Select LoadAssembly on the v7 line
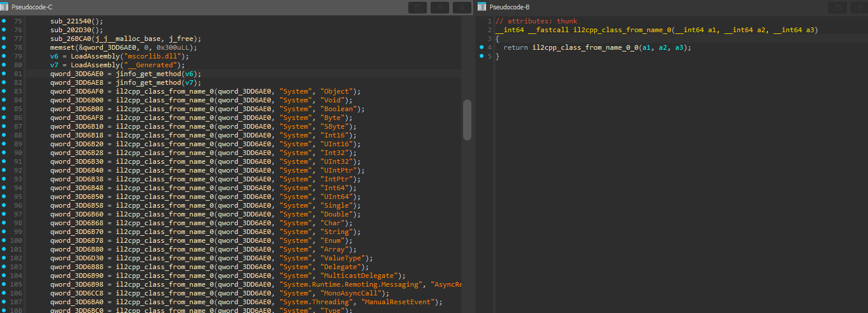Viewport: 868px width, 313px height. tap(96, 65)
